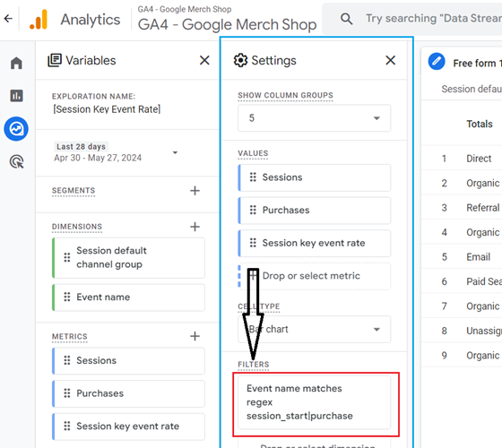Grab handle of Purchases in Metrics list
The height and width of the screenshot is (448, 502).
(67, 393)
